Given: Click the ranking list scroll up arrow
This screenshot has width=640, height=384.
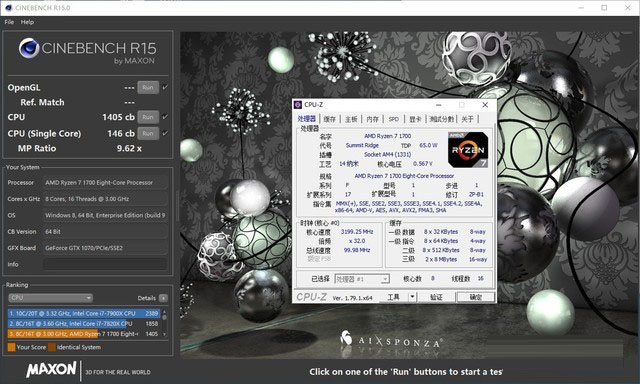Looking at the screenshot, I should coord(164,312).
